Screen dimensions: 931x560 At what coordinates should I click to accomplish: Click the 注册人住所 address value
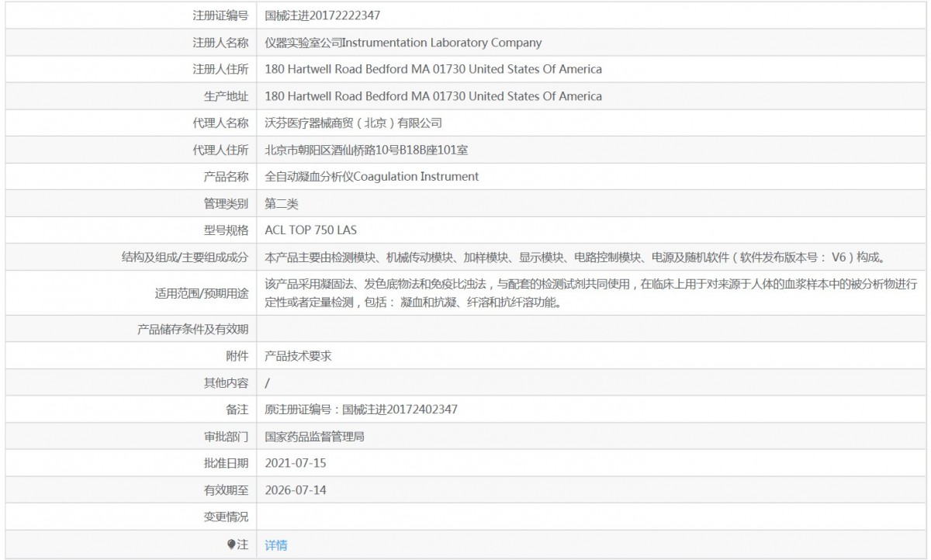click(433, 69)
